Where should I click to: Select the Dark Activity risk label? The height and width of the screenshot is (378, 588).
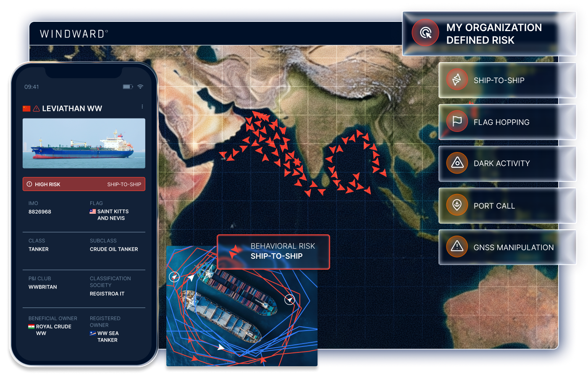501,163
